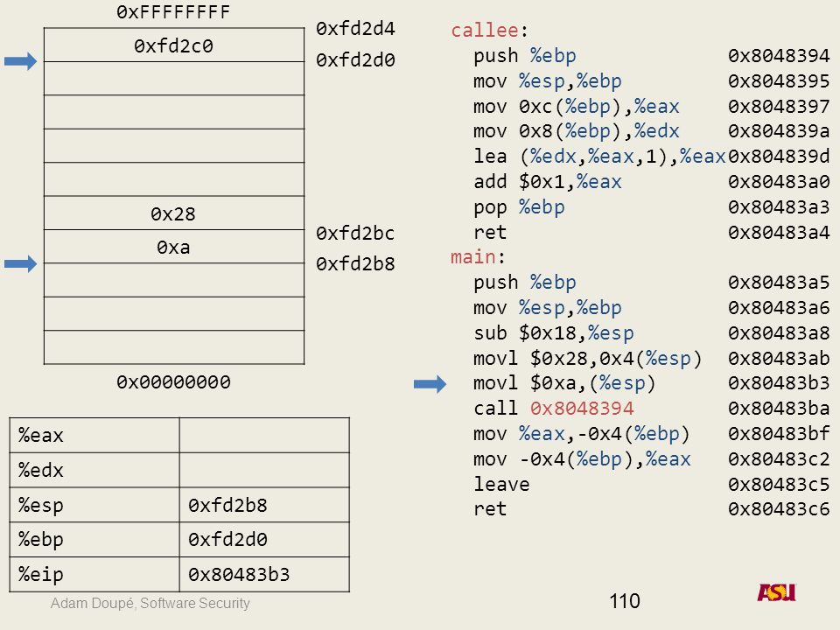This screenshot has width=840, height=630.
Task: Select the %edx register name cell
Action: click(94, 470)
